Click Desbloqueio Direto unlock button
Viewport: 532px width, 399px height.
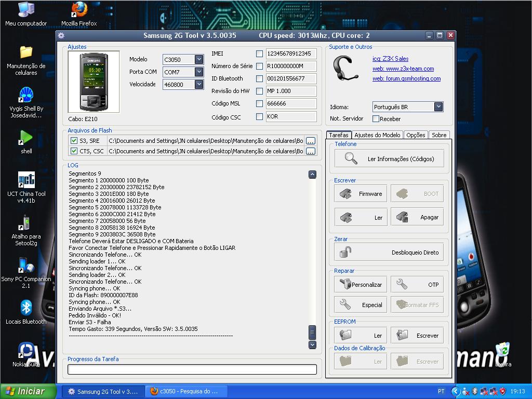coord(389,252)
